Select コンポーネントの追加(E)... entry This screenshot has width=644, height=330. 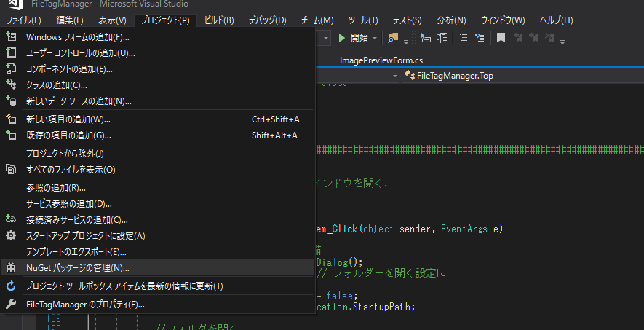pyautogui.click(x=158, y=69)
